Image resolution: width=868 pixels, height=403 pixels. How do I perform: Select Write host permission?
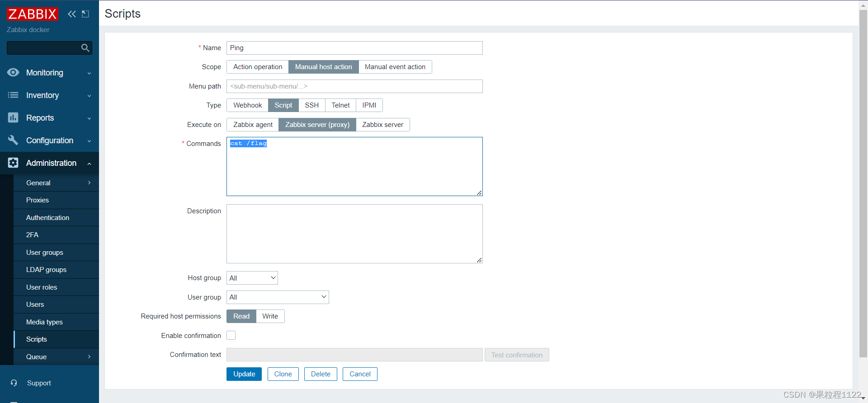point(270,316)
